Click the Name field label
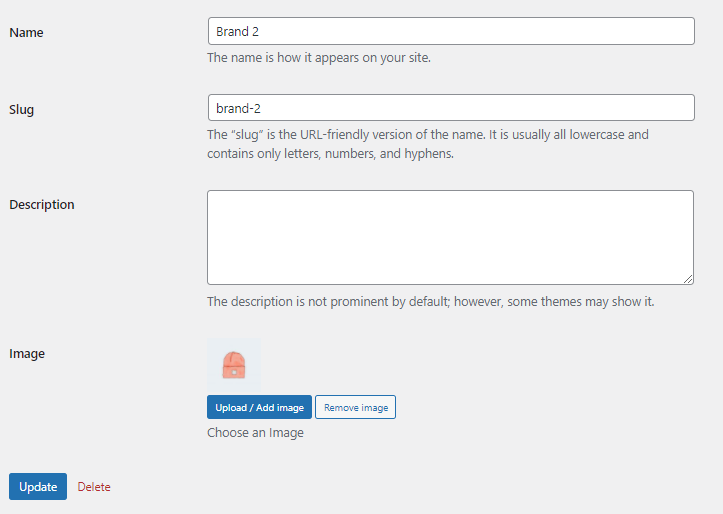 (x=26, y=32)
